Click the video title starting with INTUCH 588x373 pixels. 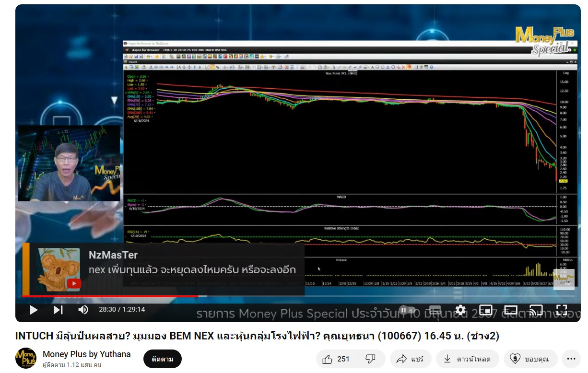click(257, 336)
